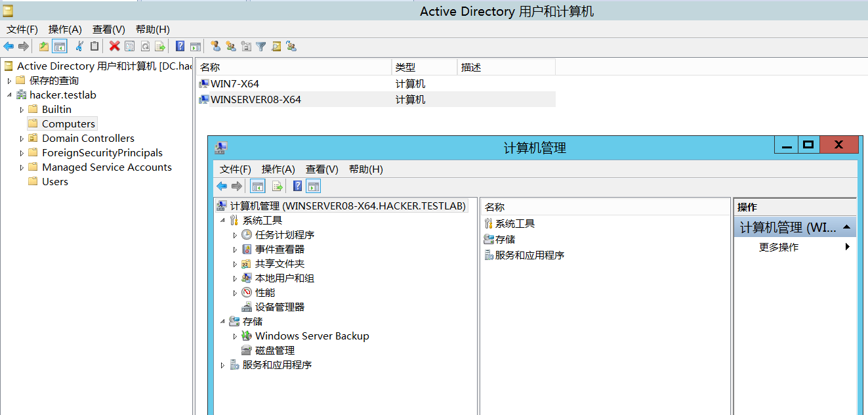
Task: Select the WIN7-X64 computer entry
Action: pos(234,84)
